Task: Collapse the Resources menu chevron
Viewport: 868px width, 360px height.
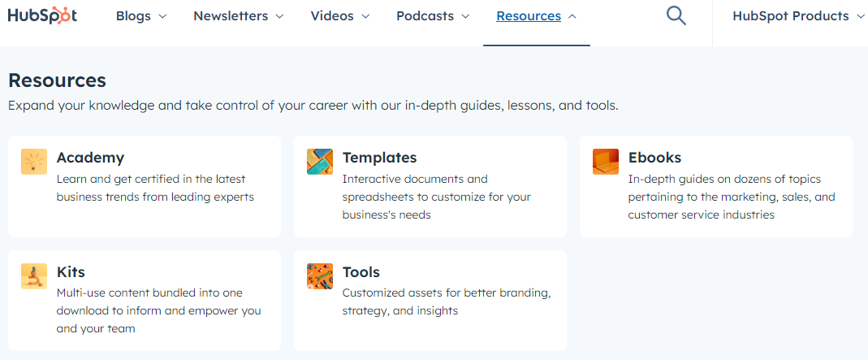Action: coord(572,16)
